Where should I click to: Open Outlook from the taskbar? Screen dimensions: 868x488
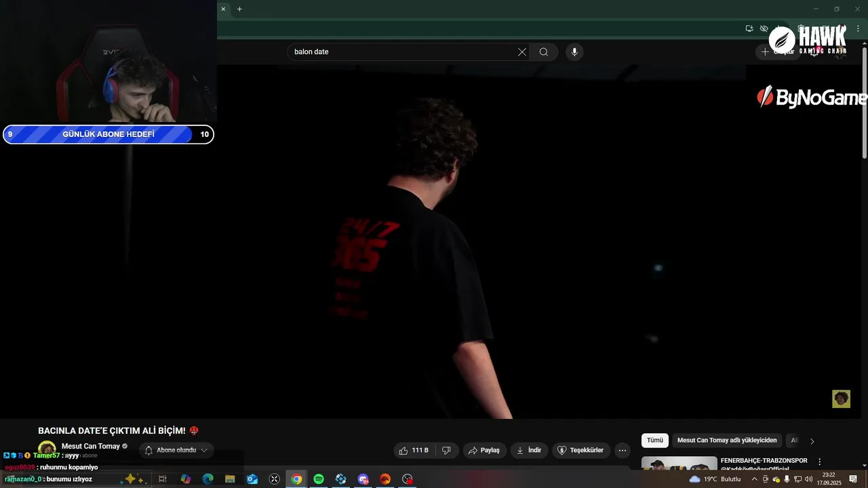pyautogui.click(x=252, y=479)
